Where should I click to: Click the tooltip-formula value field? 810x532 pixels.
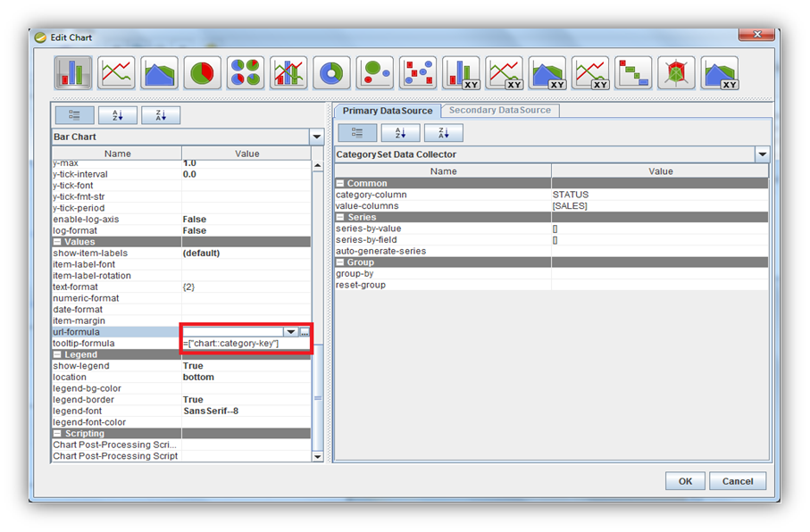coord(246,344)
